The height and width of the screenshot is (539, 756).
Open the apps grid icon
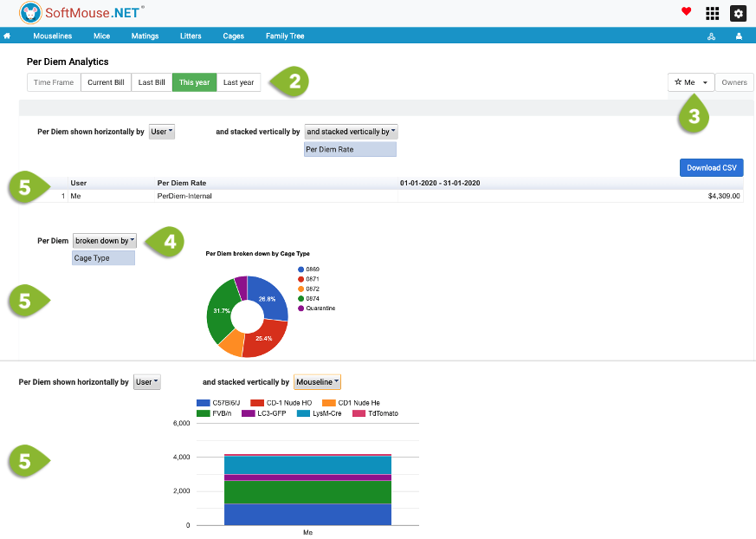point(712,14)
